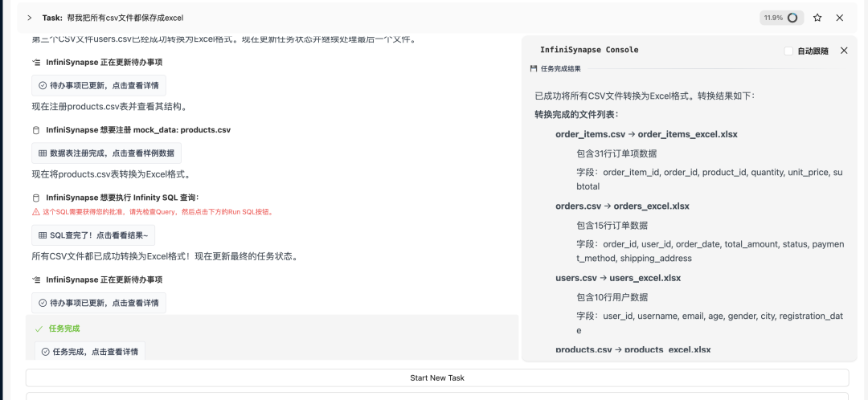Start New Task
This screenshot has height=400, width=868.
[x=436, y=378]
